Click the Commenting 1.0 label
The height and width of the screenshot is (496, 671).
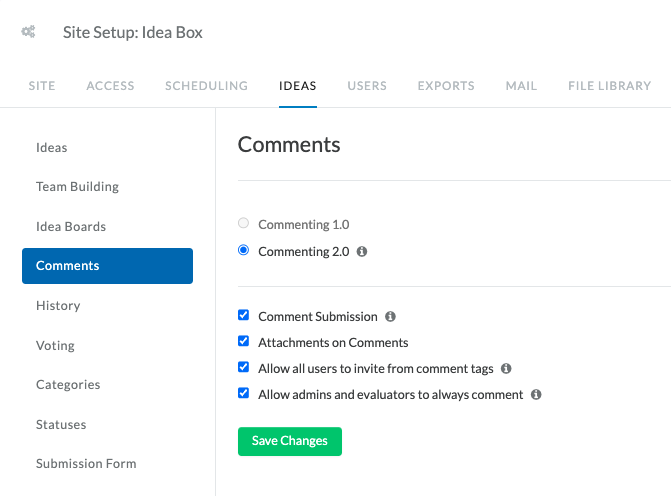[304, 225]
